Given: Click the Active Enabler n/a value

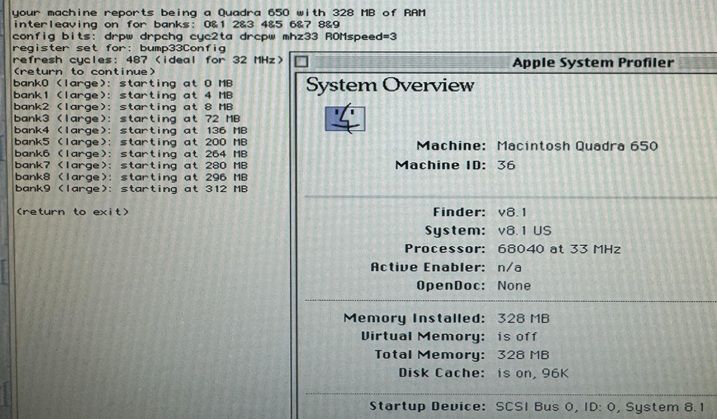Looking at the screenshot, I should tap(508, 267).
